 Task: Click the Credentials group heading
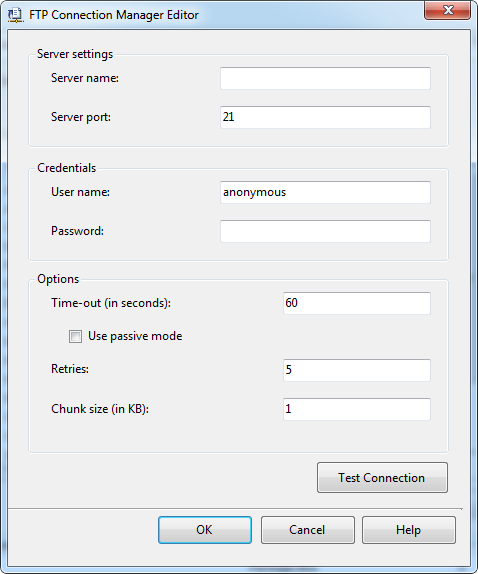tap(67, 168)
